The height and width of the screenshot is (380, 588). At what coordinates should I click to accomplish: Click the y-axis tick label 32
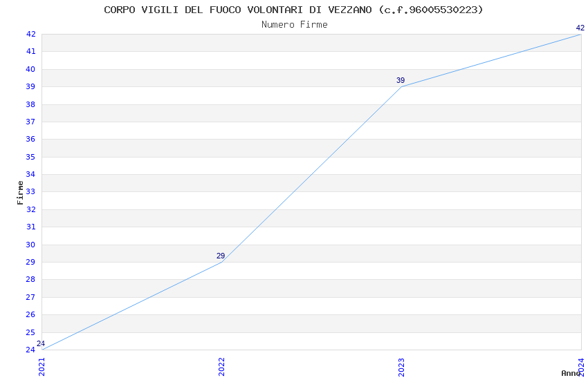(30, 209)
